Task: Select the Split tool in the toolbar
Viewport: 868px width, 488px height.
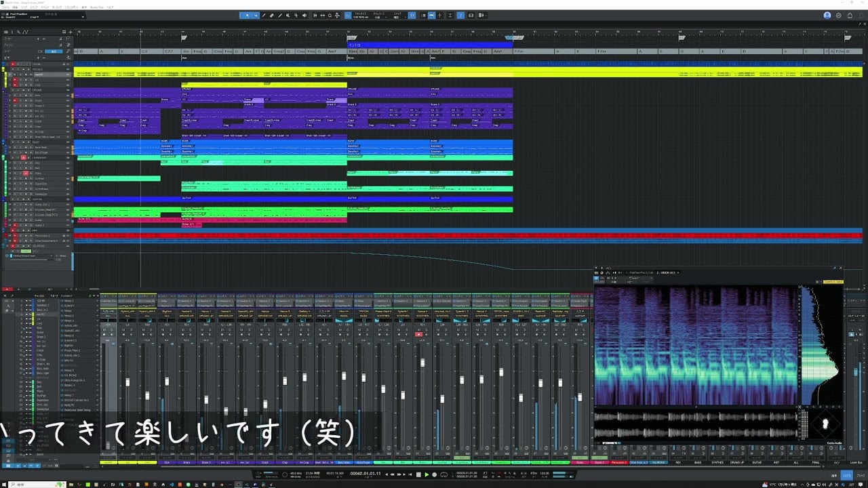Action: pos(264,16)
